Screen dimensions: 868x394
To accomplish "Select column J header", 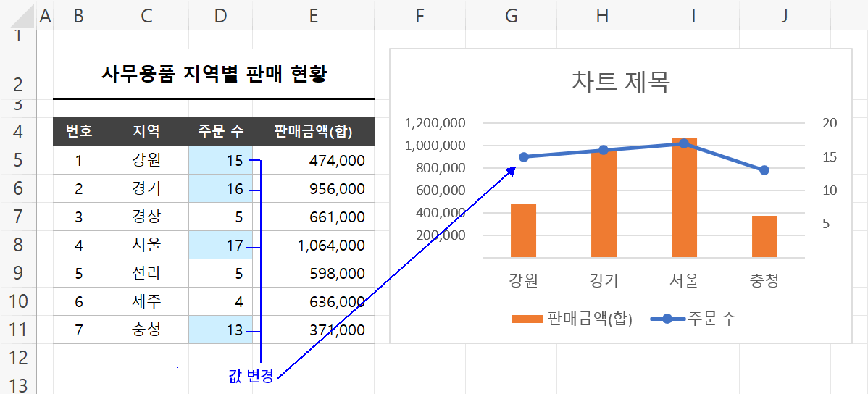I will click(x=785, y=17).
